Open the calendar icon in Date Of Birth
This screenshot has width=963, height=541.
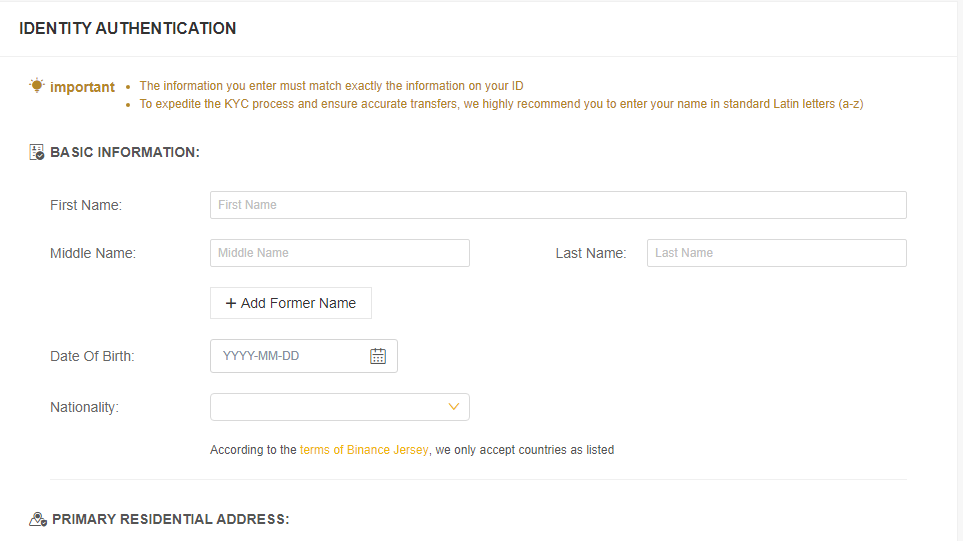(378, 356)
